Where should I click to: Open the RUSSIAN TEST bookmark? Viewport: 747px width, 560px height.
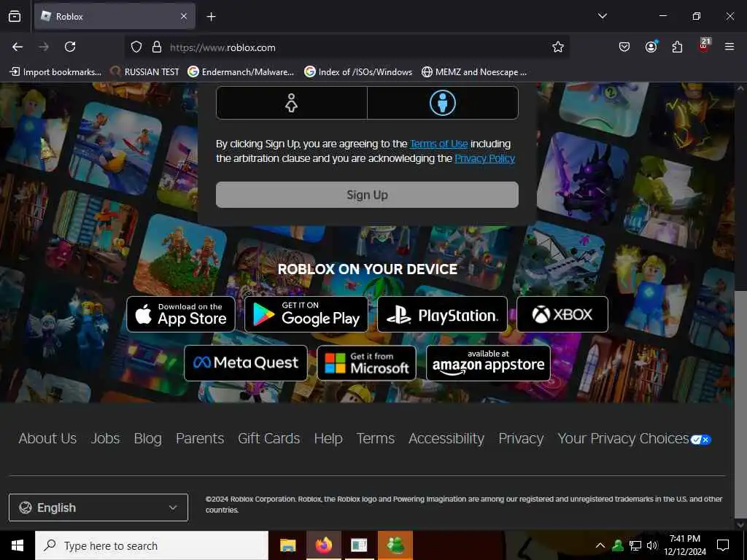[x=145, y=72]
